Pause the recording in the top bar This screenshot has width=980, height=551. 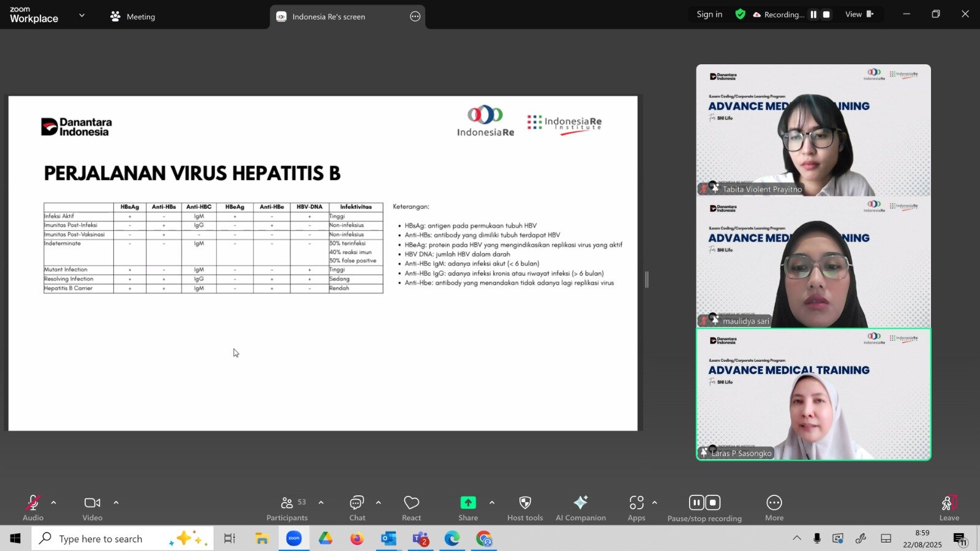813,15
